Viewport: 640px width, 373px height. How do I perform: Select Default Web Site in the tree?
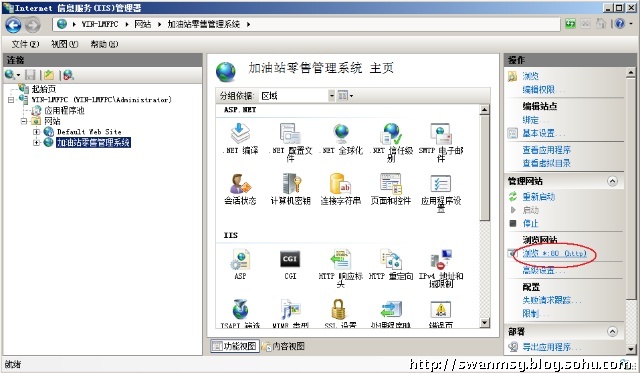tap(89, 132)
